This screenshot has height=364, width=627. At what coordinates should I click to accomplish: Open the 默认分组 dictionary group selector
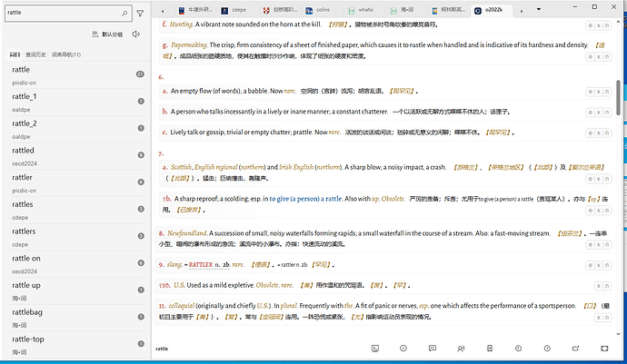107,34
